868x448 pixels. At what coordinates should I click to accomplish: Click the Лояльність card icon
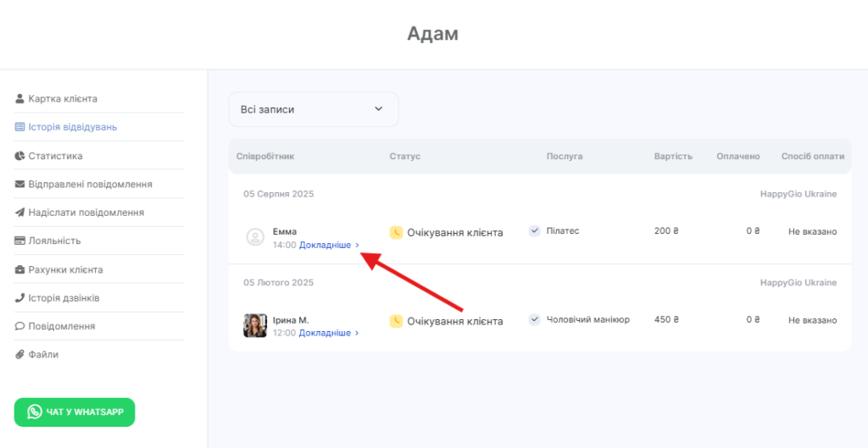pos(20,241)
